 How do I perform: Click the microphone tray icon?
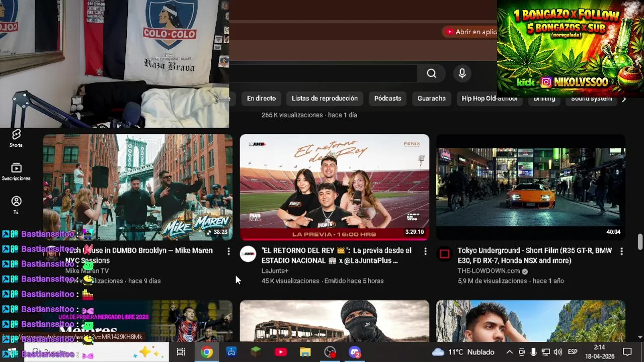[533, 352]
